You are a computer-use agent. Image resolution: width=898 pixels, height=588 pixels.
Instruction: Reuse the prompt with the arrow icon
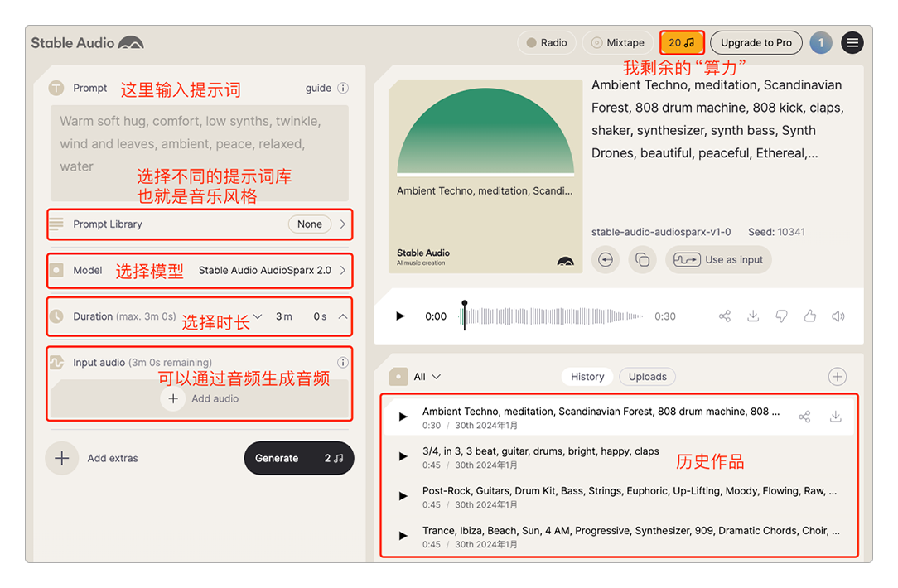pos(606,260)
